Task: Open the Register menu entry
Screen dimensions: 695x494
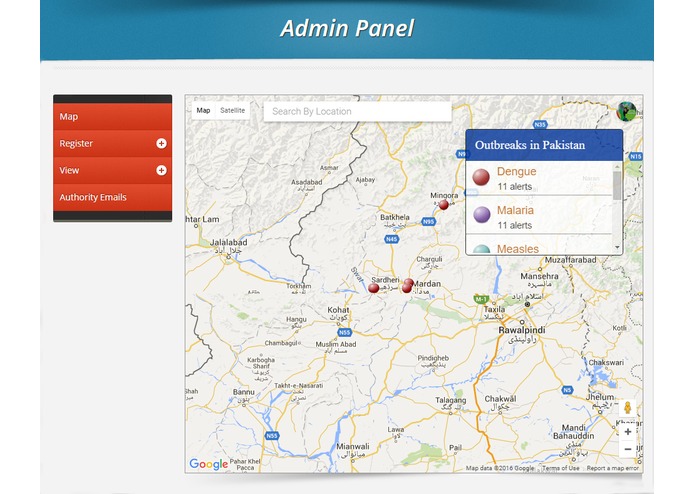Action: tap(113, 144)
